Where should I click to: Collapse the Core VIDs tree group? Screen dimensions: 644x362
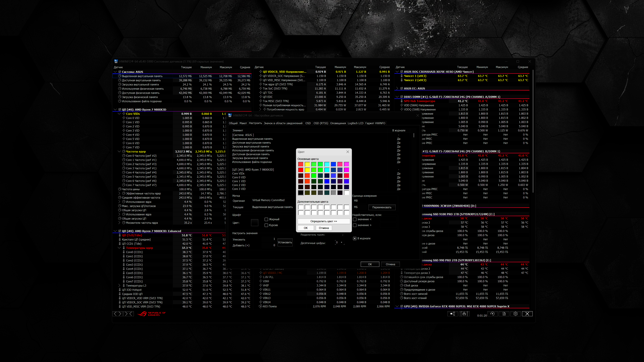pyautogui.click(x=119, y=114)
